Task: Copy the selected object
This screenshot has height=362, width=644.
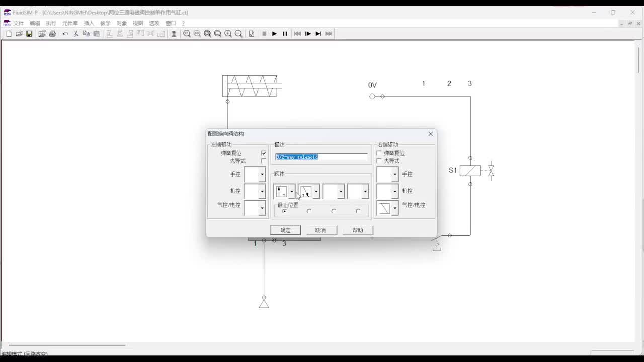Action: pyautogui.click(x=86, y=34)
